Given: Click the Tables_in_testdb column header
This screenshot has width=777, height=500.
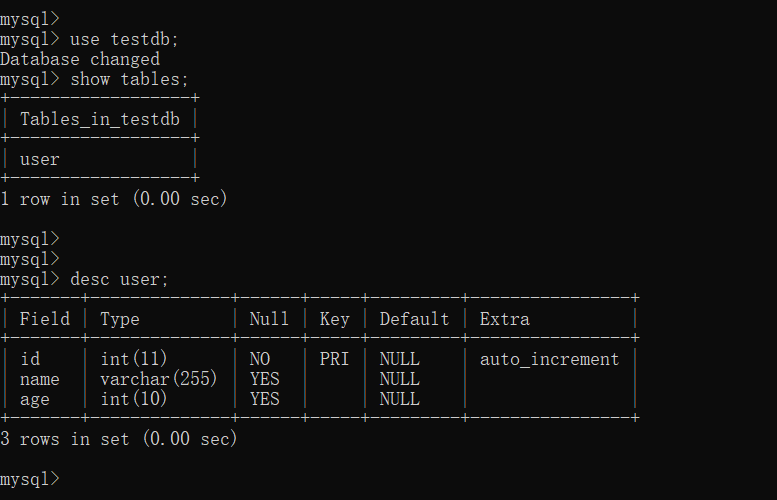Looking at the screenshot, I should click(100, 119).
